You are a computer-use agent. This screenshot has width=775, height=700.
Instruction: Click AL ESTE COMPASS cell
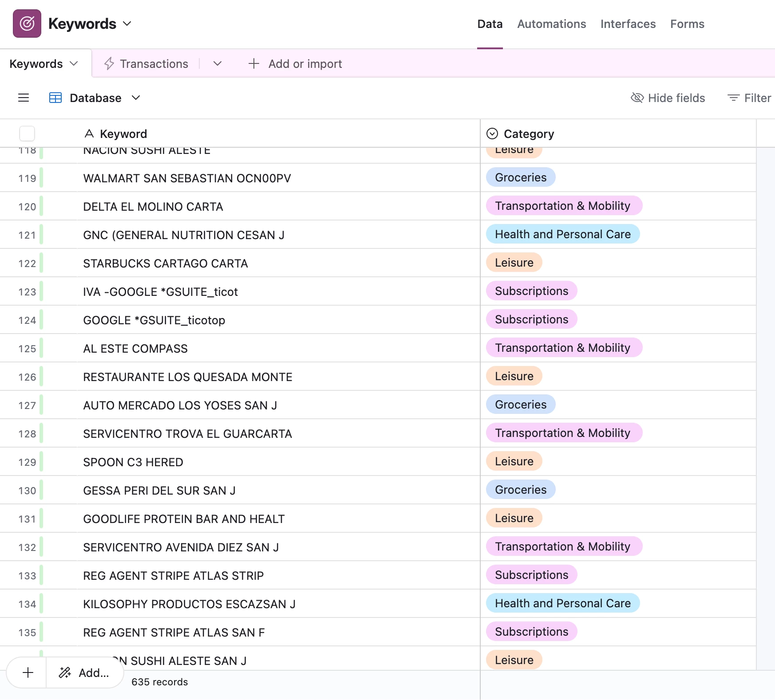[x=278, y=348]
